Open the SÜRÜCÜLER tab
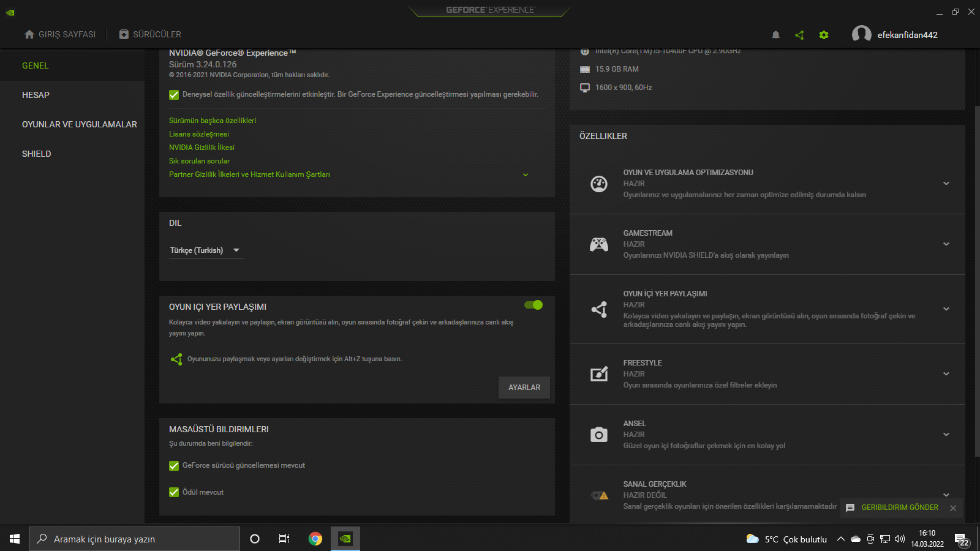The width and height of the screenshot is (980, 551). tap(150, 34)
